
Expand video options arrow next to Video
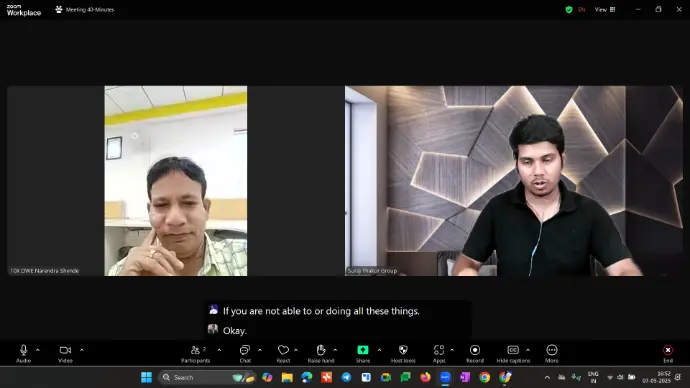point(82,350)
